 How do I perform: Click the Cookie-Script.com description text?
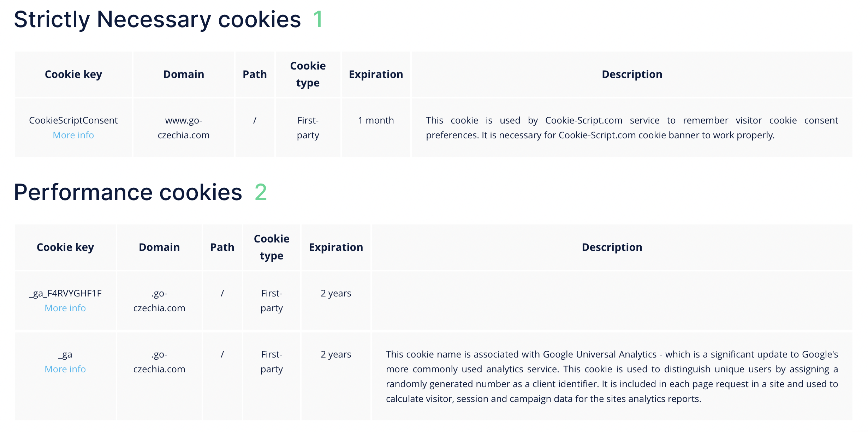pos(632,128)
